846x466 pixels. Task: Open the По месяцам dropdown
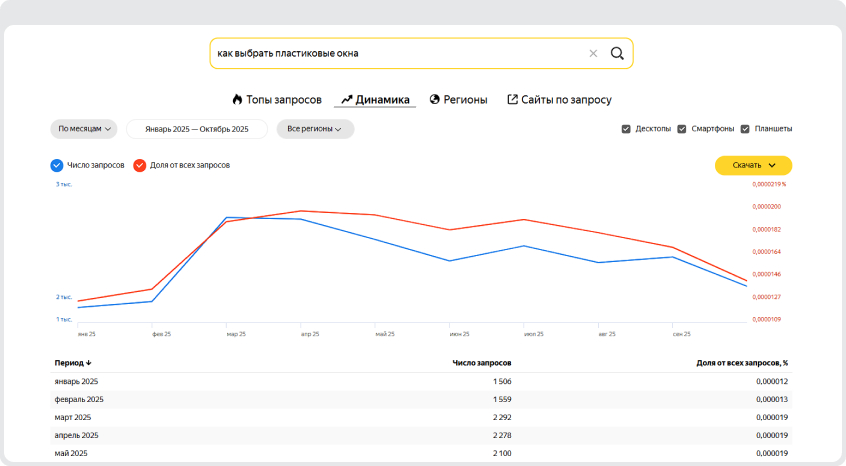pos(84,129)
